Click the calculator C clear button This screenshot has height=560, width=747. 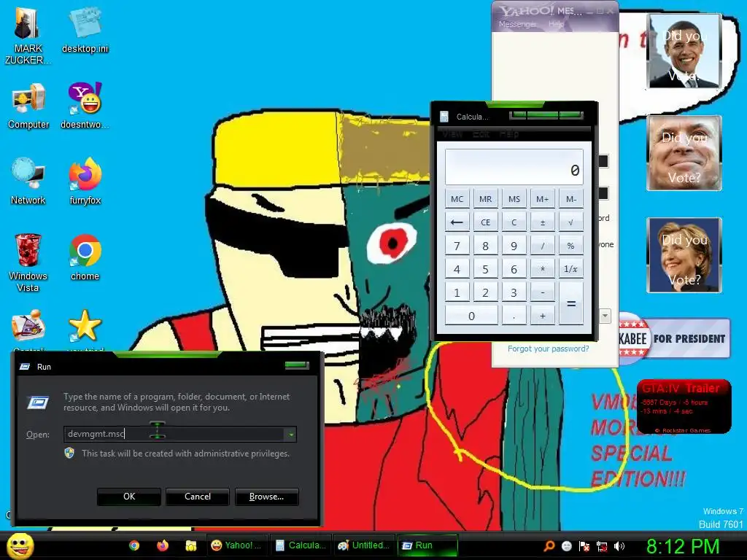(514, 222)
